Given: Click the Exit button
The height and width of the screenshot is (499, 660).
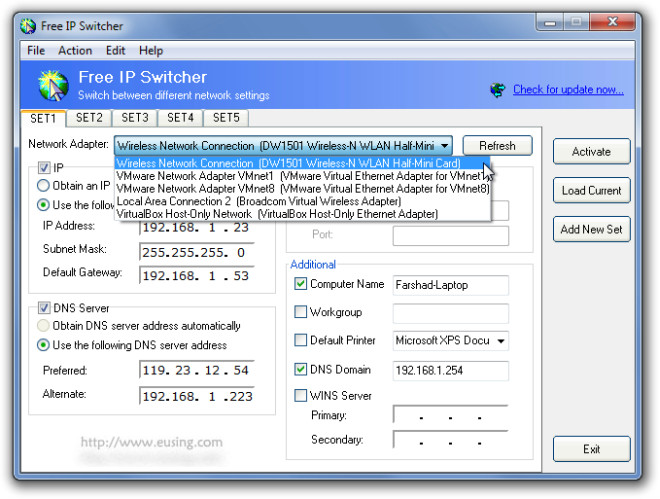Looking at the screenshot, I should (591, 449).
